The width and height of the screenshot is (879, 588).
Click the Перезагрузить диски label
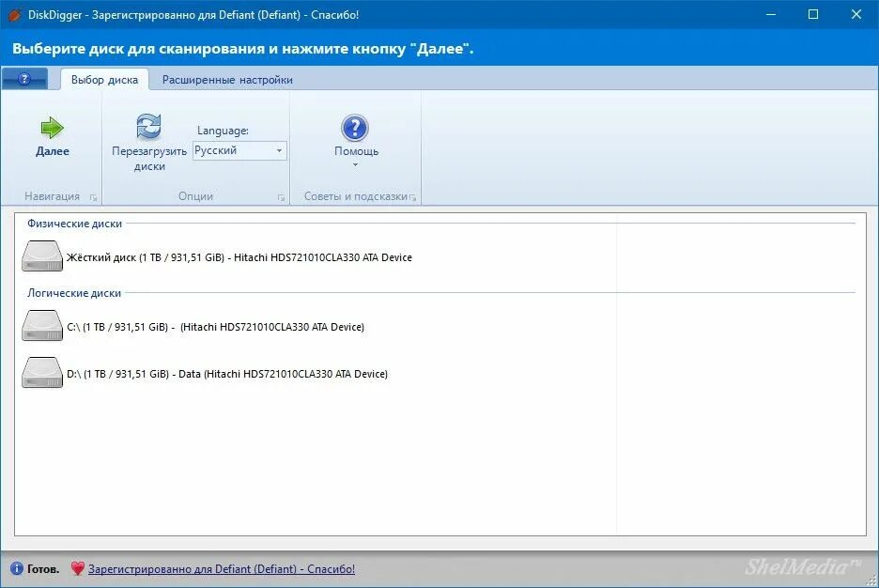149,159
